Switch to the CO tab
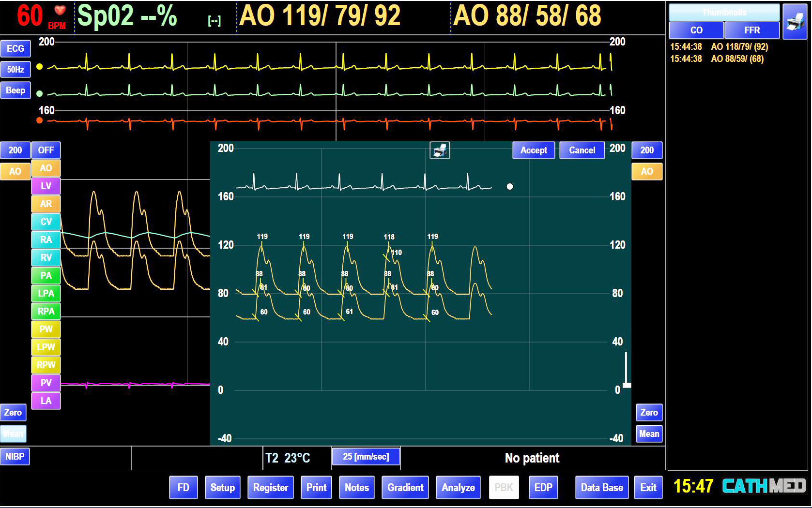 tap(696, 30)
